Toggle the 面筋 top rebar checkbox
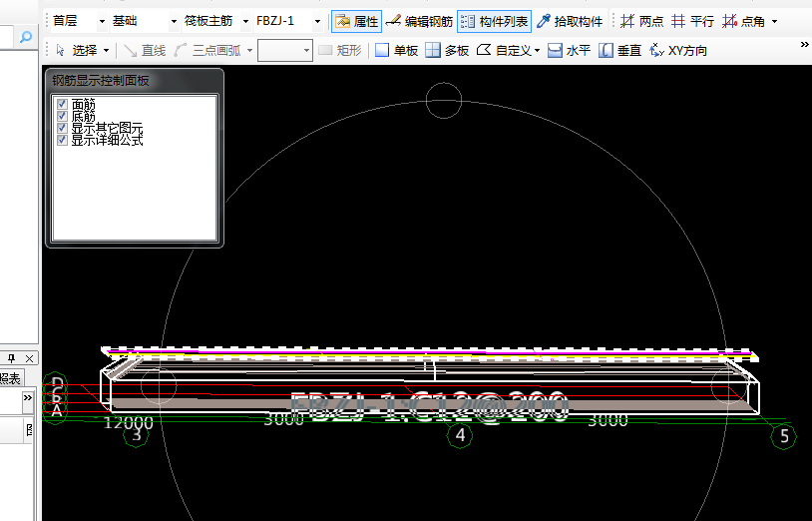Screen dimensions: 812x521 62,104
